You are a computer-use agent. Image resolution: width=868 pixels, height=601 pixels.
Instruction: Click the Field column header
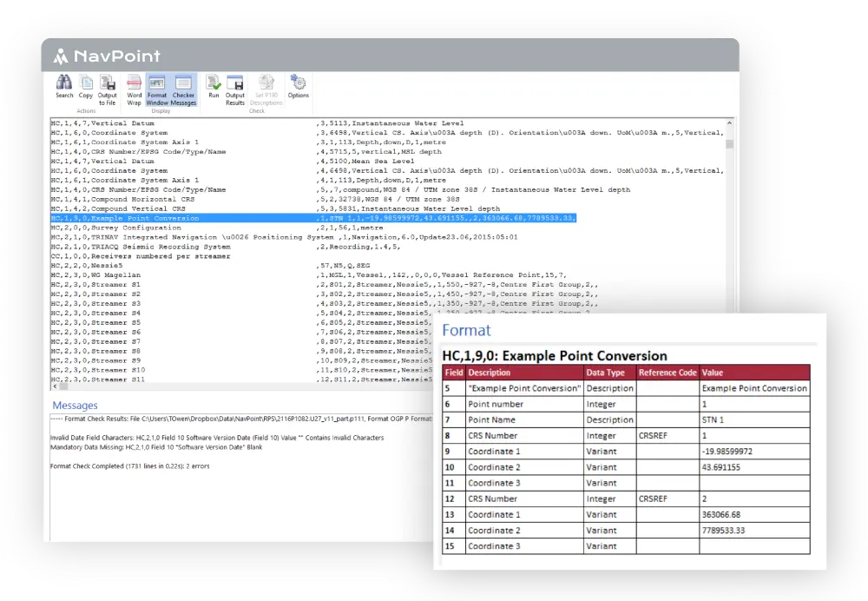[454, 373]
